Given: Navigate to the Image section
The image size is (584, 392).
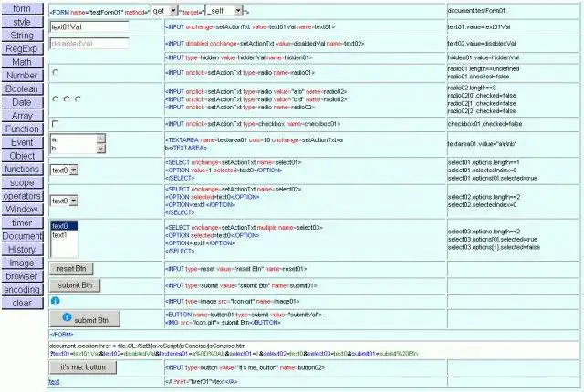Looking at the screenshot, I should 22,263.
